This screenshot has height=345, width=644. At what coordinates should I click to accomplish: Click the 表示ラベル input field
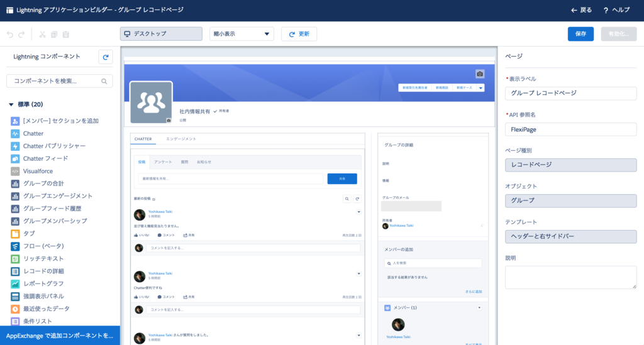tap(571, 94)
